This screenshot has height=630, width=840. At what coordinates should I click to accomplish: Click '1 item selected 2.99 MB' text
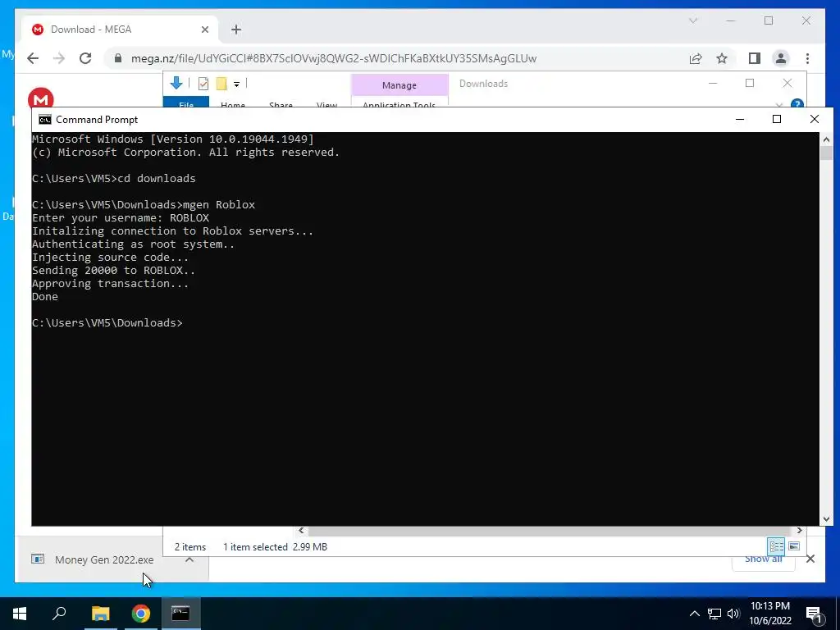pyautogui.click(x=275, y=547)
